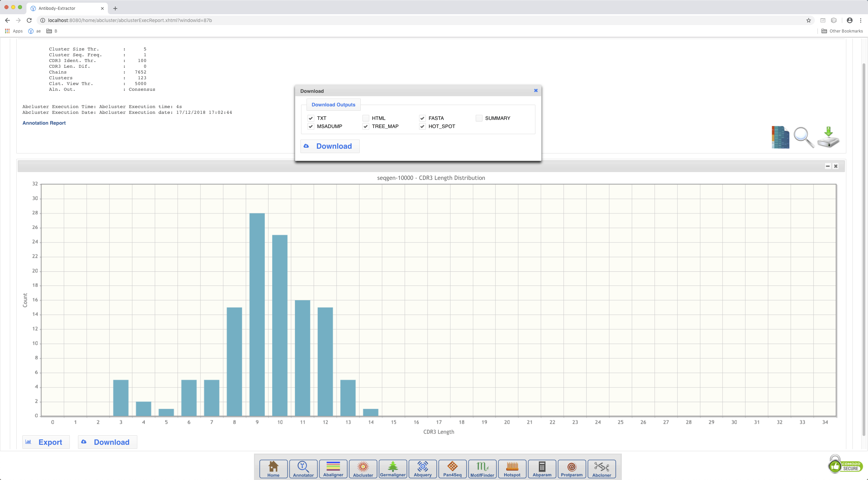Select the Download Outputs tab
The image size is (868, 480).
point(333,105)
